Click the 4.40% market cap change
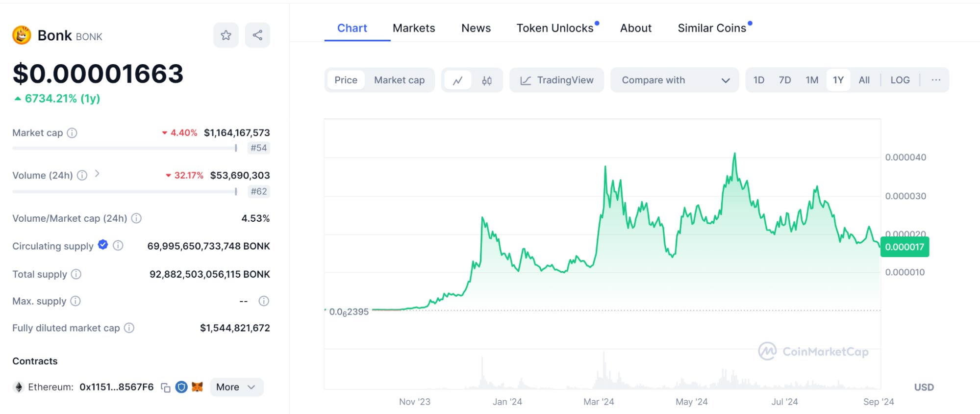This screenshot has height=414, width=980. coord(179,133)
